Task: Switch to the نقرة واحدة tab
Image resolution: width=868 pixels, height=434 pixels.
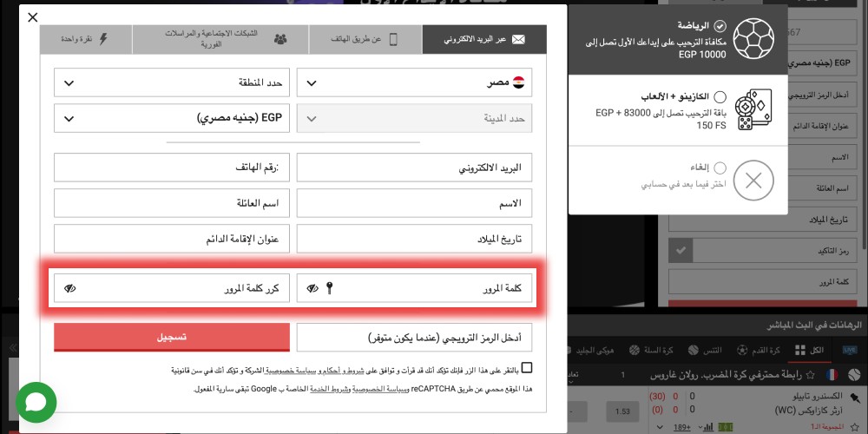Action: (x=86, y=39)
